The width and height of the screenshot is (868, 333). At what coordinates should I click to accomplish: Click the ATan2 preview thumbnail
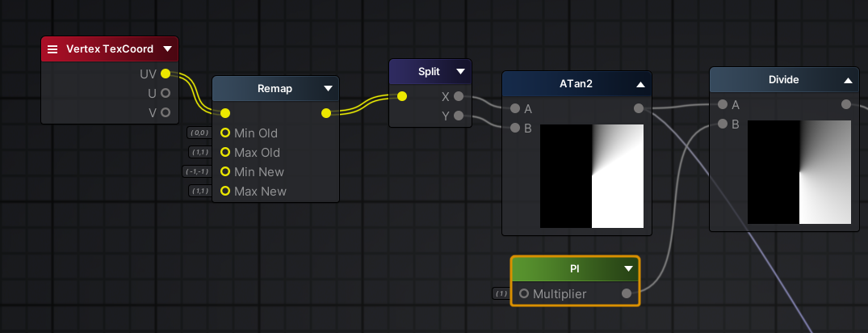pyautogui.click(x=592, y=176)
